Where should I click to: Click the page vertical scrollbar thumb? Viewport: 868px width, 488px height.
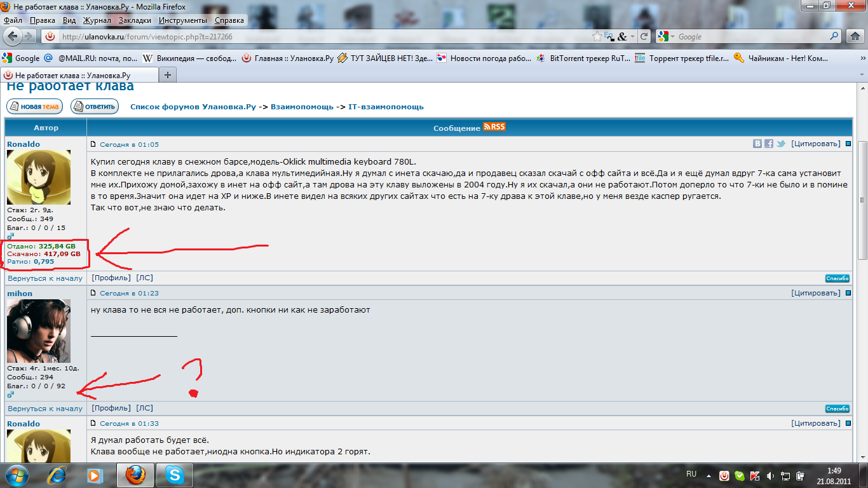(x=862, y=200)
